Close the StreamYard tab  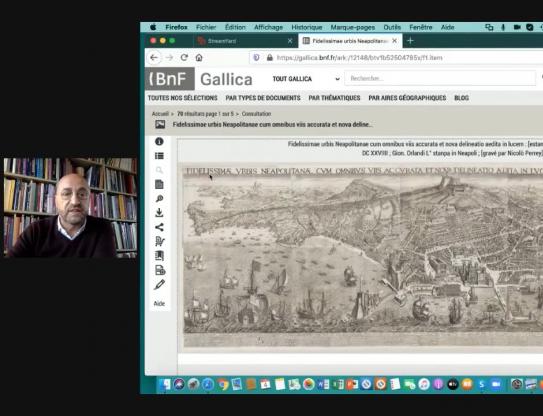[x=290, y=41]
